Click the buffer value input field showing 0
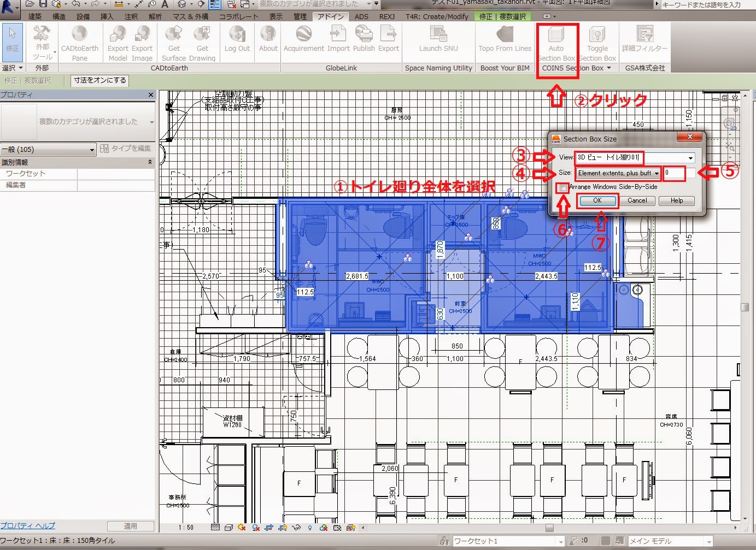Viewport: 756px width, 550px height. coord(675,173)
